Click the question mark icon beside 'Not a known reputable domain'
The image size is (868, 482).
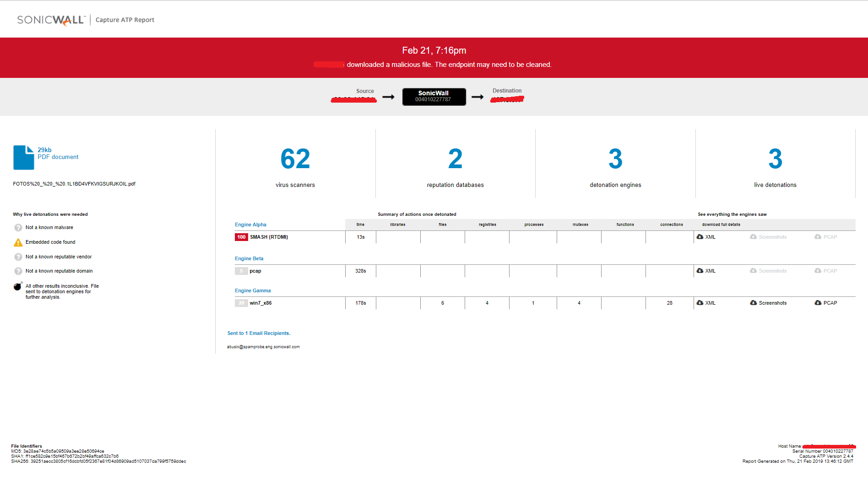point(18,271)
